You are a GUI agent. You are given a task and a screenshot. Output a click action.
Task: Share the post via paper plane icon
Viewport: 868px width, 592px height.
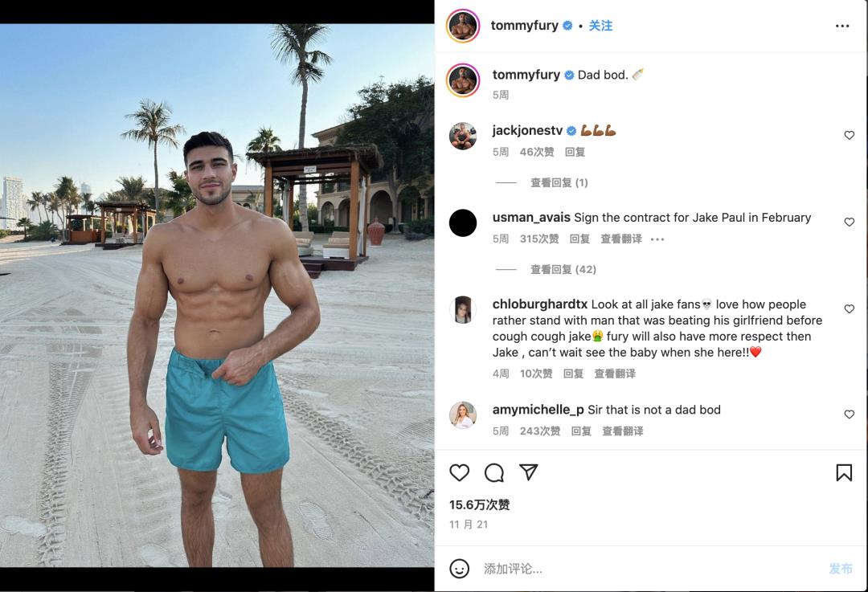529,472
